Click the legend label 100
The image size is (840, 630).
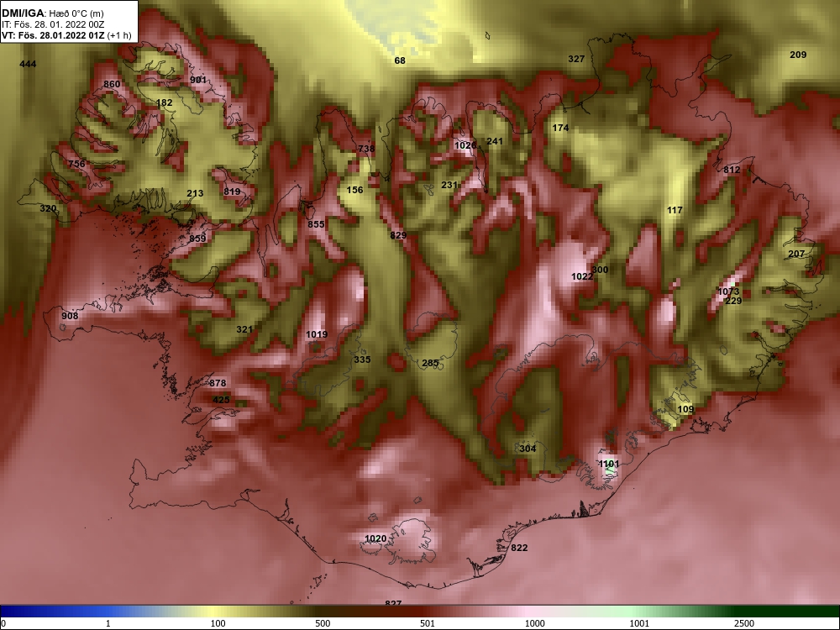[218, 623]
